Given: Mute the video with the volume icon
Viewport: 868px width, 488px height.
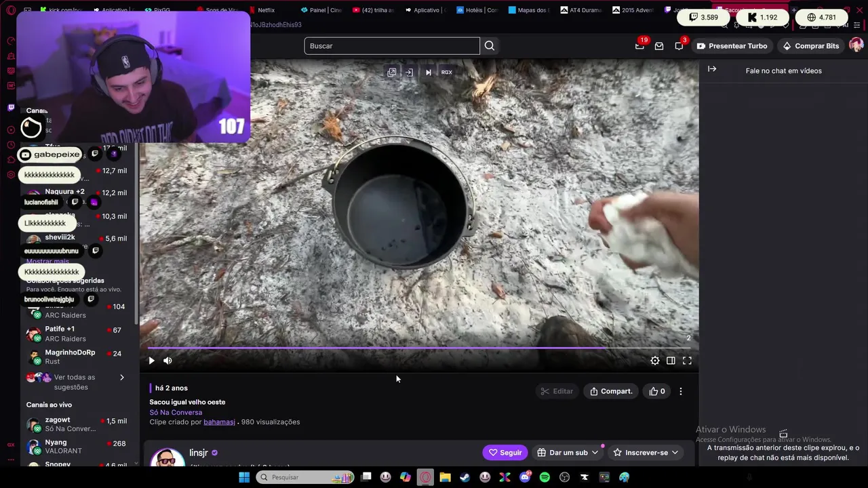Looking at the screenshot, I should coord(167,361).
